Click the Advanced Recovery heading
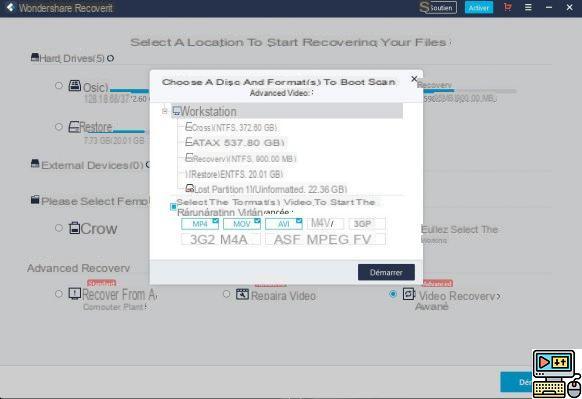Image resolution: width=582 pixels, height=399 pixels. point(78,268)
